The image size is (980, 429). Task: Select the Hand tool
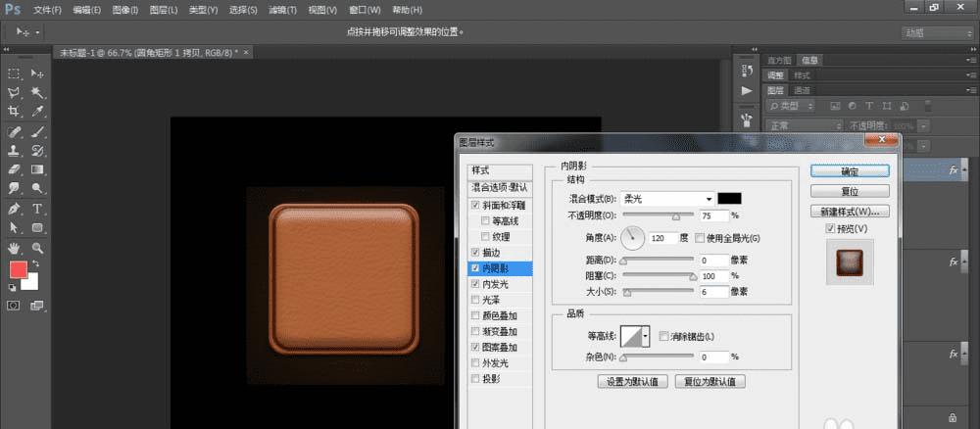15,249
